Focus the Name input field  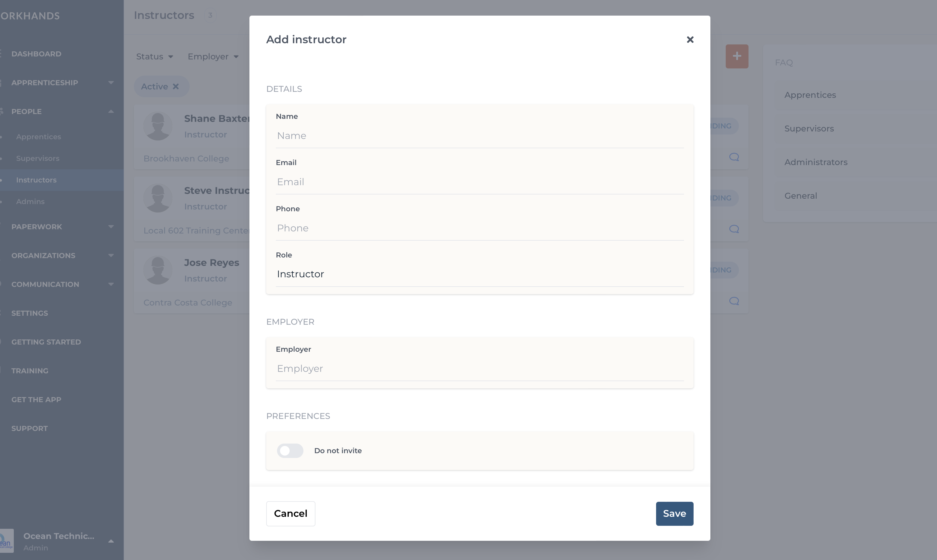click(x=480, y=136)
